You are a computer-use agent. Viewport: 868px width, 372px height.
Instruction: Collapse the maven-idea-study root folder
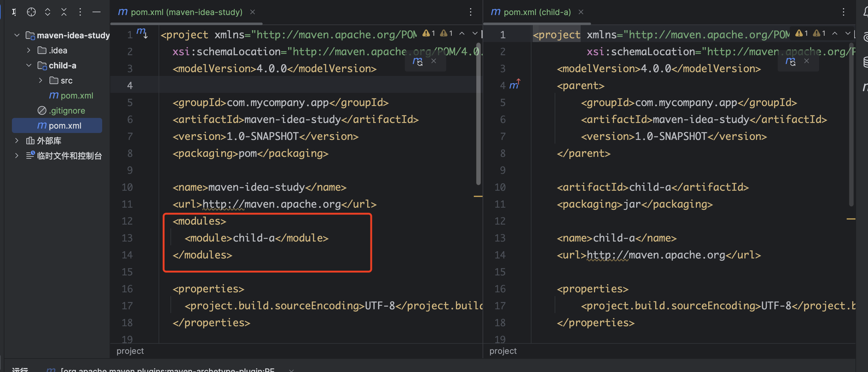point(17,35)
